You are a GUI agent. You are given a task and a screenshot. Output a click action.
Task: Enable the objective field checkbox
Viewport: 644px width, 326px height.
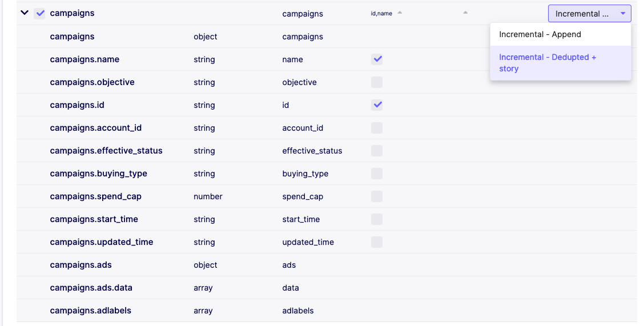(x=377, y=82)
